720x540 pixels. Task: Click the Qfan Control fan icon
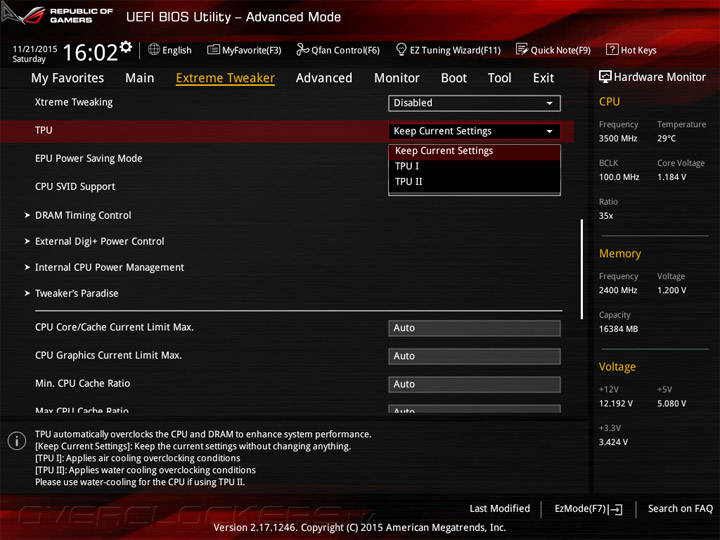point(302,49)
